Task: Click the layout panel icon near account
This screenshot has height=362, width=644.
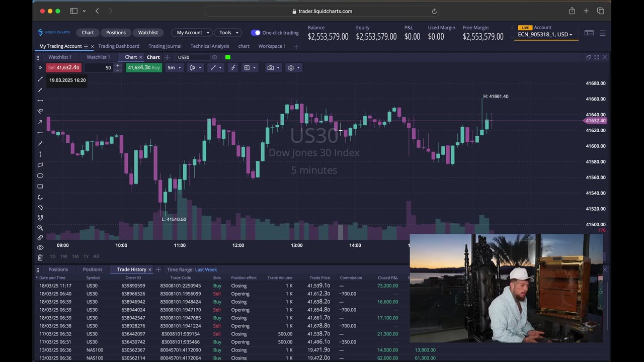Action: coord(589,33)
